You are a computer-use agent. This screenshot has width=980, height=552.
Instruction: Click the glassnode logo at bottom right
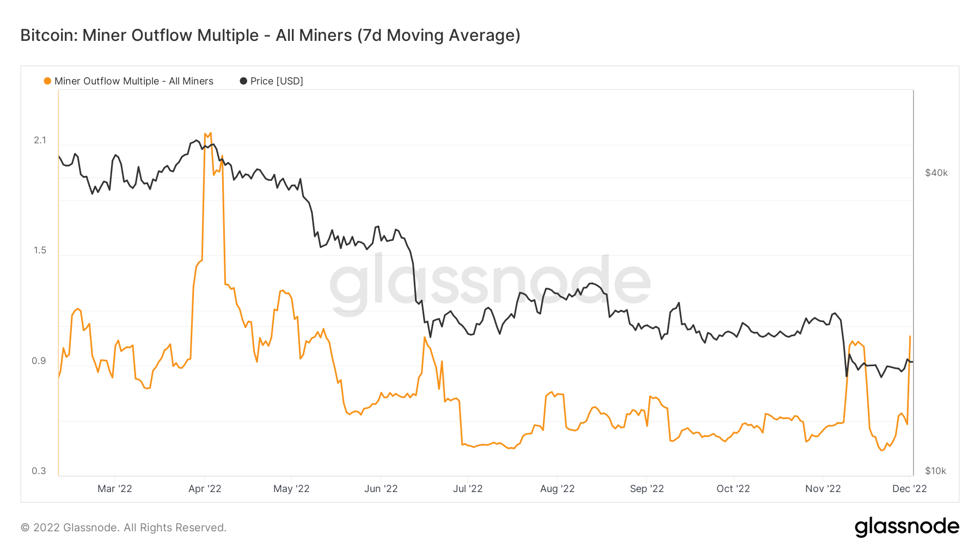point(906,527)
